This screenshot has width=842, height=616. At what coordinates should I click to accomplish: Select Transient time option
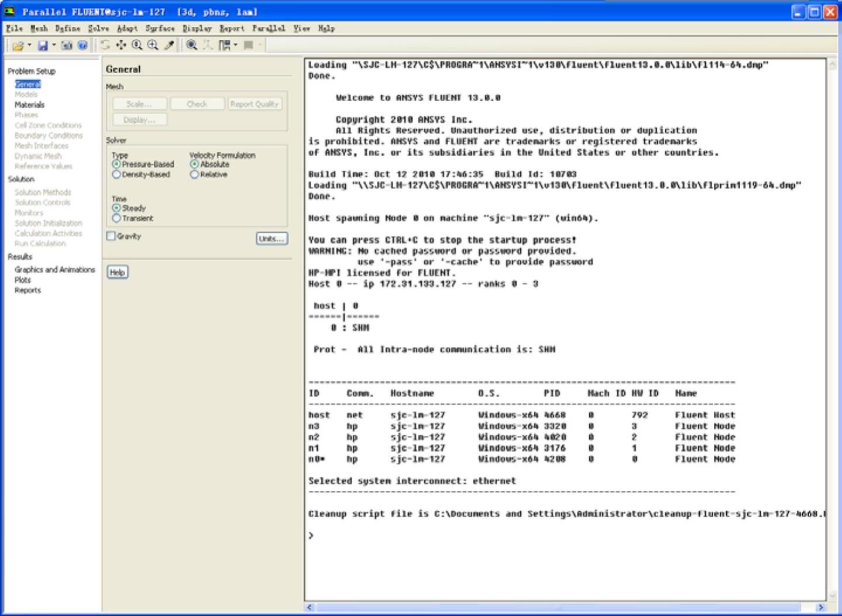click(x=116, y=218)
